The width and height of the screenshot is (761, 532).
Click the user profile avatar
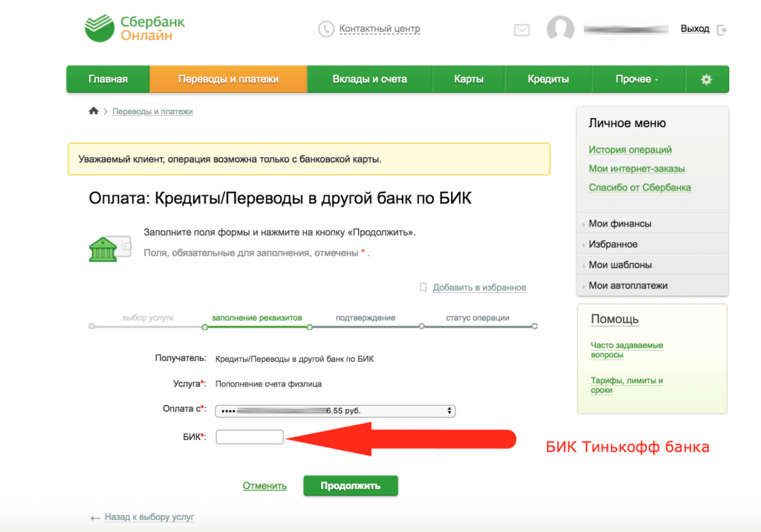[560, 29]
